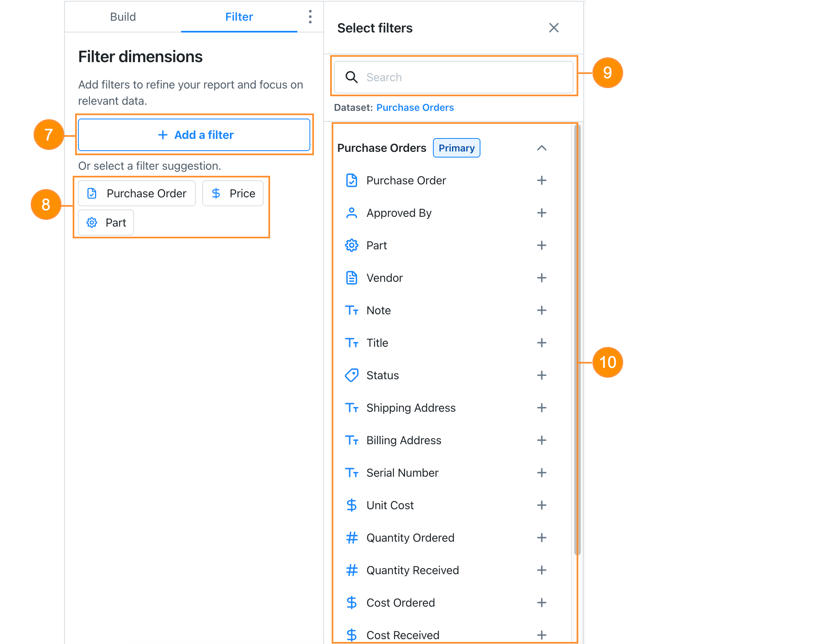Add the Note field as a filter

(542, 310)
